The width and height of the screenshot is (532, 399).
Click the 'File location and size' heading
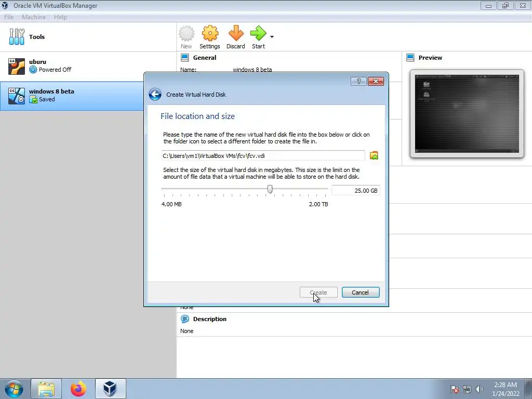pos(198,116)
